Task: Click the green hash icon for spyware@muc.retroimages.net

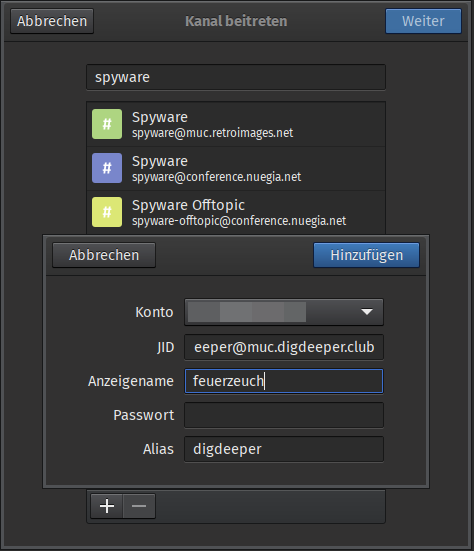Action: pos(107,124)
